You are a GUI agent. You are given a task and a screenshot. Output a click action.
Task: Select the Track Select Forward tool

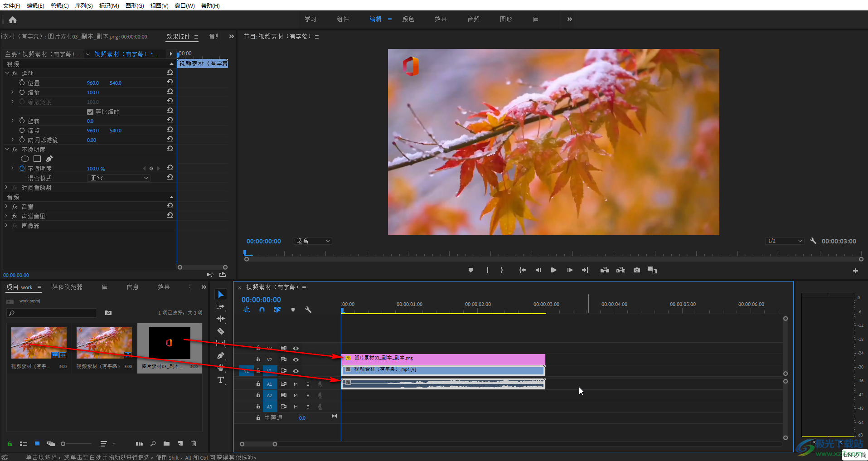pyautogui.click(x=221, y=307)
